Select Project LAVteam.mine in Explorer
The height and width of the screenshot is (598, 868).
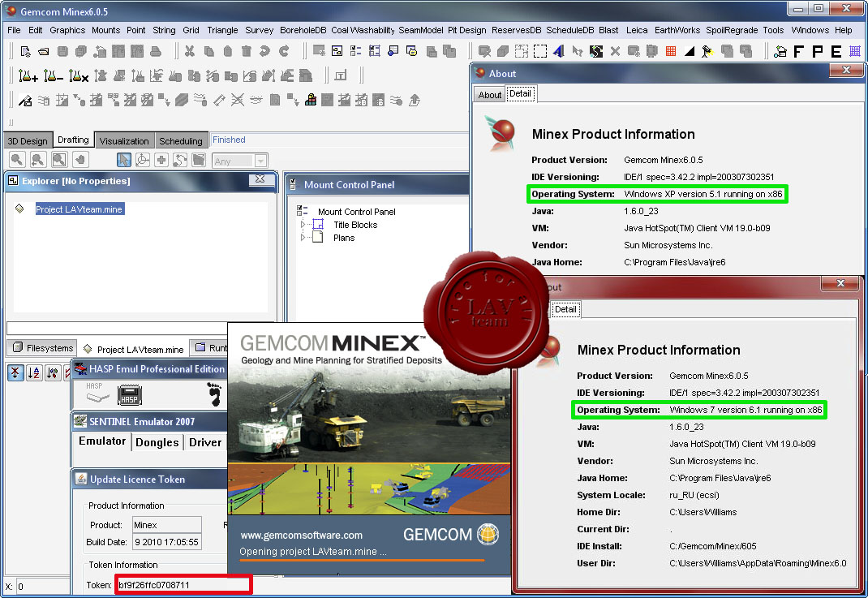click(x=79, y=209)
